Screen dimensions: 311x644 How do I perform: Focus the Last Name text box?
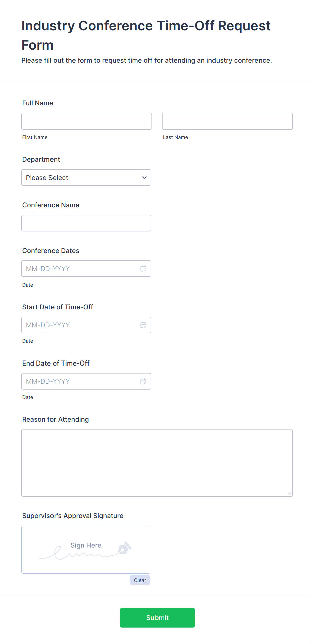(x=227, y=121)
